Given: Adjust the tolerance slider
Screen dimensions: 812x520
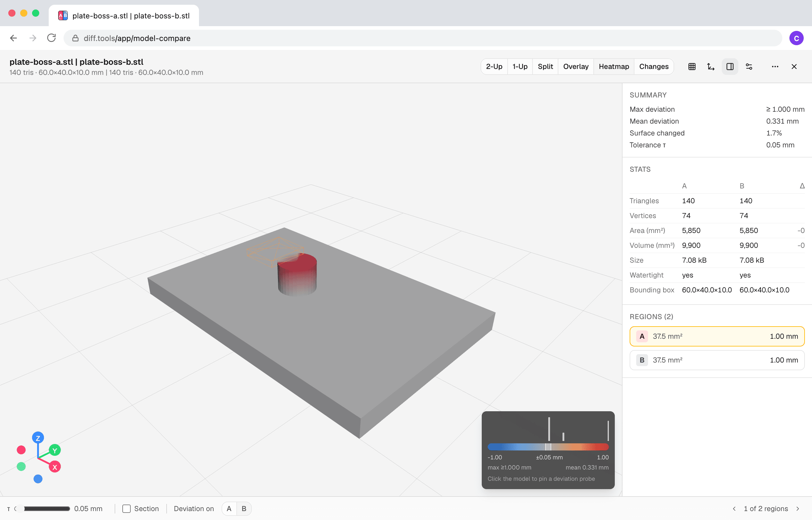Looking at the screenshot, I should [43, 508].
